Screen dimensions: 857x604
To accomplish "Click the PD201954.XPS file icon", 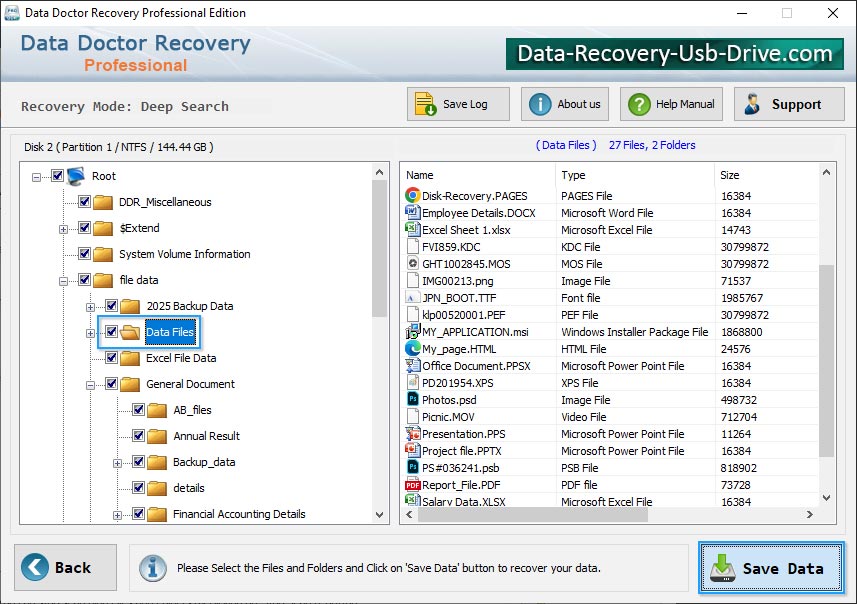I will pos(413,382).
